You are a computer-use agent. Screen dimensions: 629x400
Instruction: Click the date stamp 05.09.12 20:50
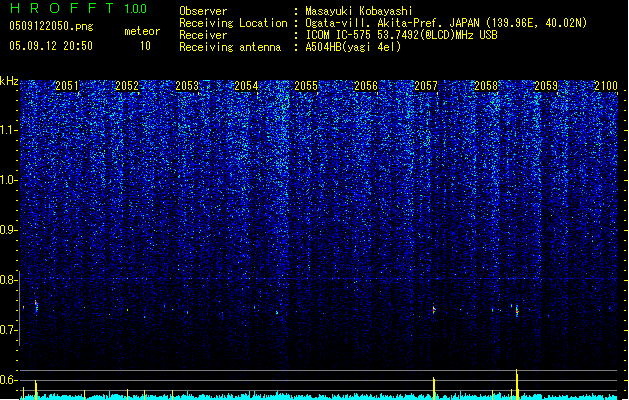coord(51,46)
